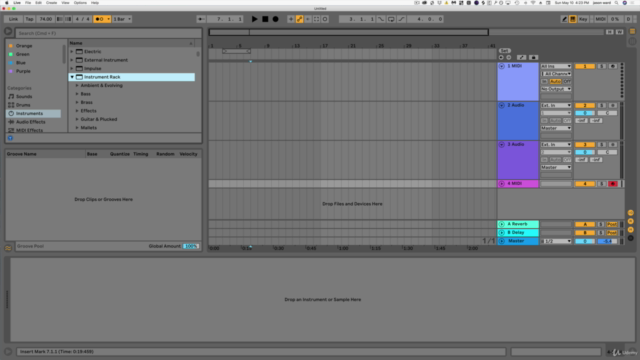Toggle the A Reverb track activator
The image size is (640, 360).
point(585,224)
